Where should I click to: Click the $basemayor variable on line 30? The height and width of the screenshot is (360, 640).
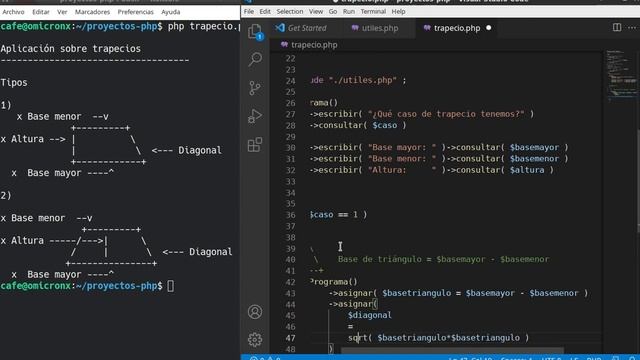coord(534,147)
